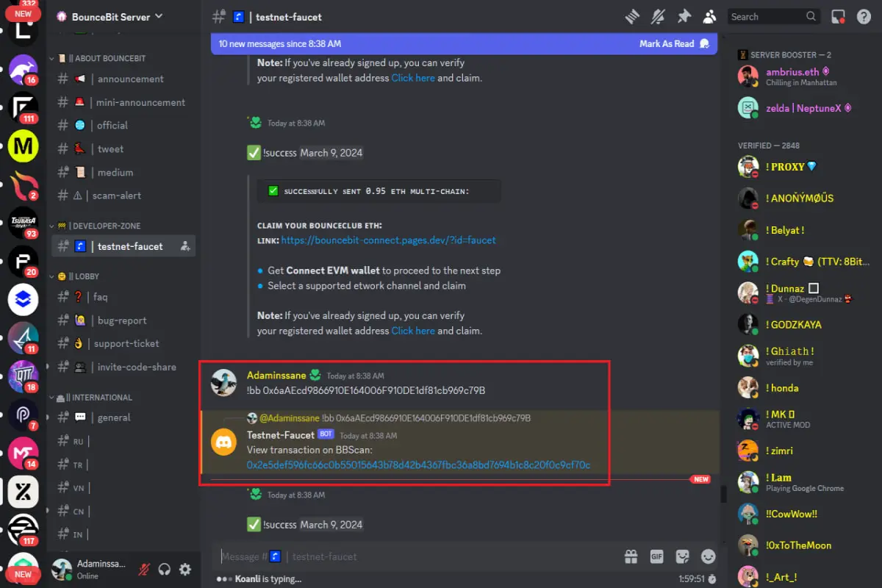Open User Settings gear icon
Viewport: 882px width, 588px height.
[185, 569]
